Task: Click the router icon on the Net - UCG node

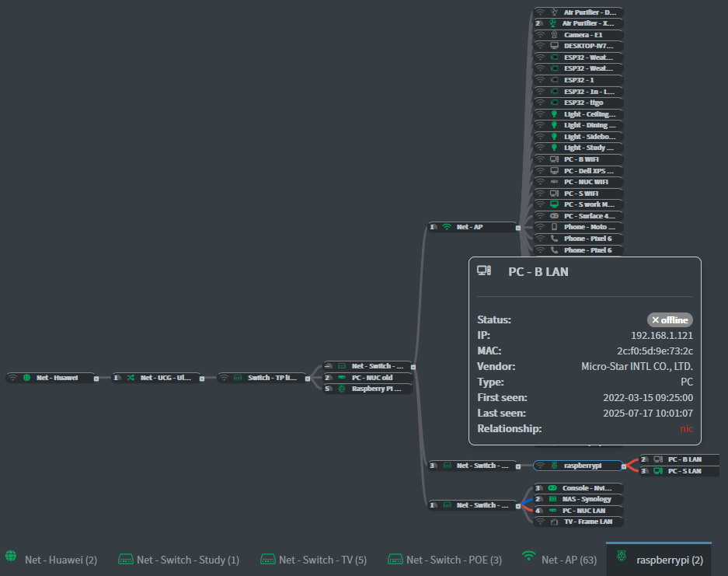Action: pyautogui.click(x=129, y=378)
